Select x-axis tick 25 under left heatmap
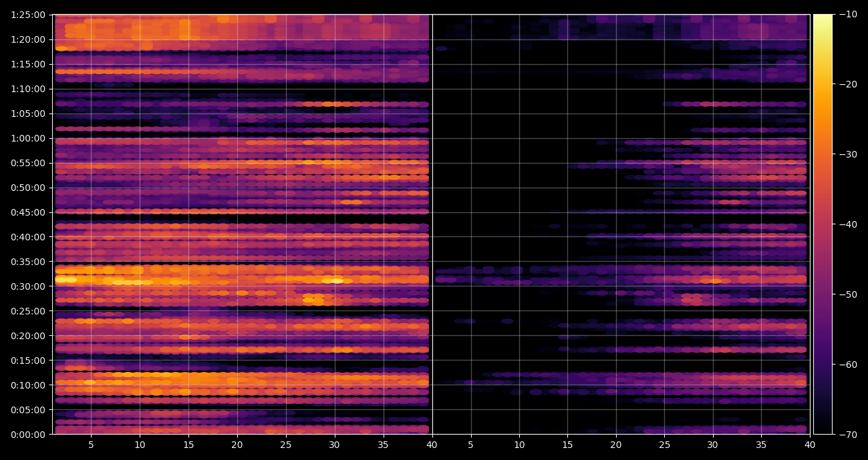Viewport: 868px width, 460px height. (286, 445)
